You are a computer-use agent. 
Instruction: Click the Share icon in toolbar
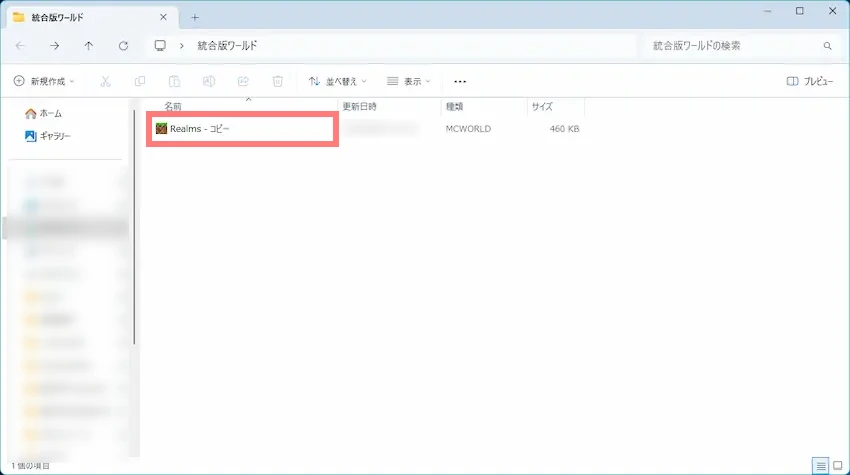tap(243, 81)
